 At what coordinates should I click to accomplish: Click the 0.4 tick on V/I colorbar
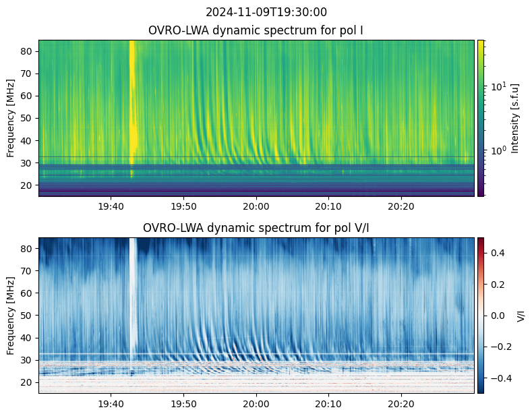(498, 252)
